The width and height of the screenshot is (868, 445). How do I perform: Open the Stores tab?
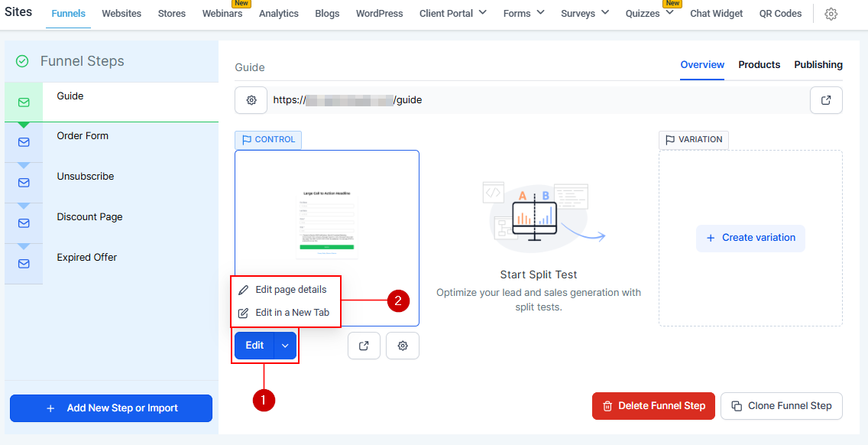172,14
